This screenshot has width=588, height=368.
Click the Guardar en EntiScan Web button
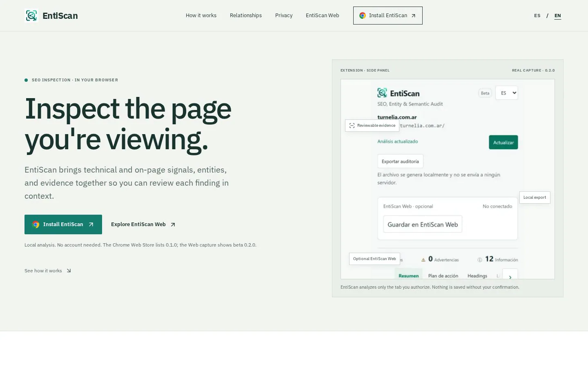tap(423, 224)
